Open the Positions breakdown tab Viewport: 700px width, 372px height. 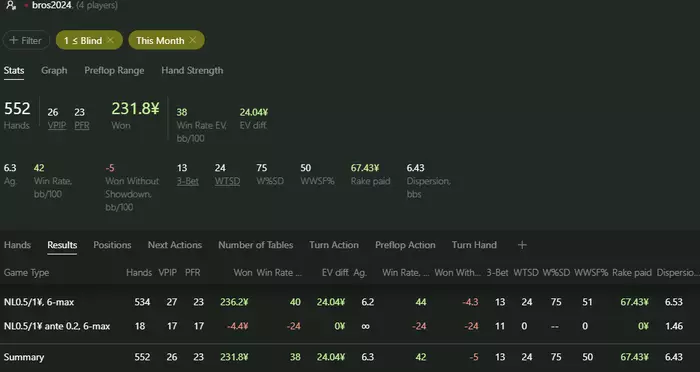(x=112, y=245)
